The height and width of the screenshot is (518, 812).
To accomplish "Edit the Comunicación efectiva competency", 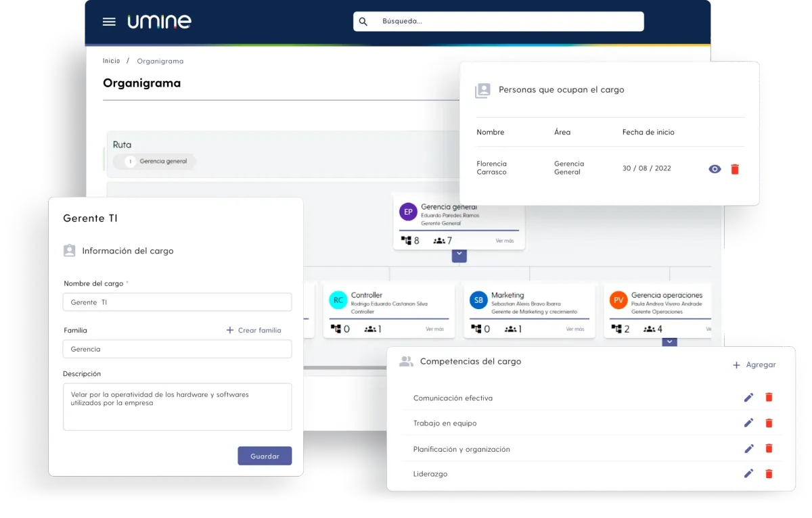I will pyautogui.click(x=748, y=398).
